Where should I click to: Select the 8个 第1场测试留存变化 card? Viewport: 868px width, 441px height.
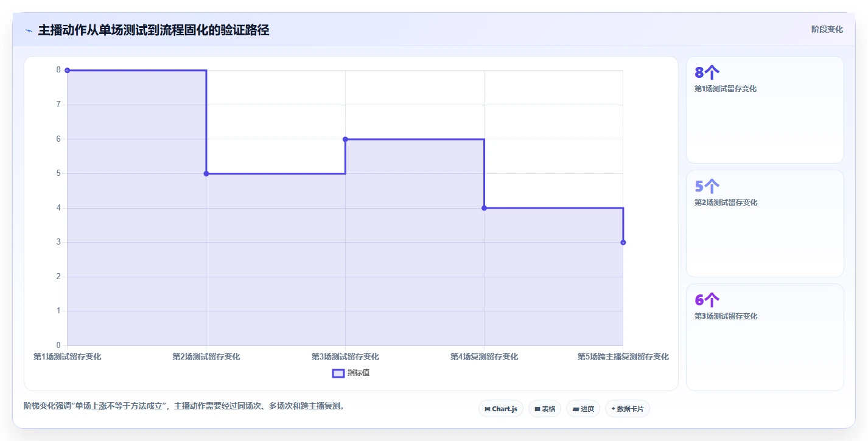765,109
